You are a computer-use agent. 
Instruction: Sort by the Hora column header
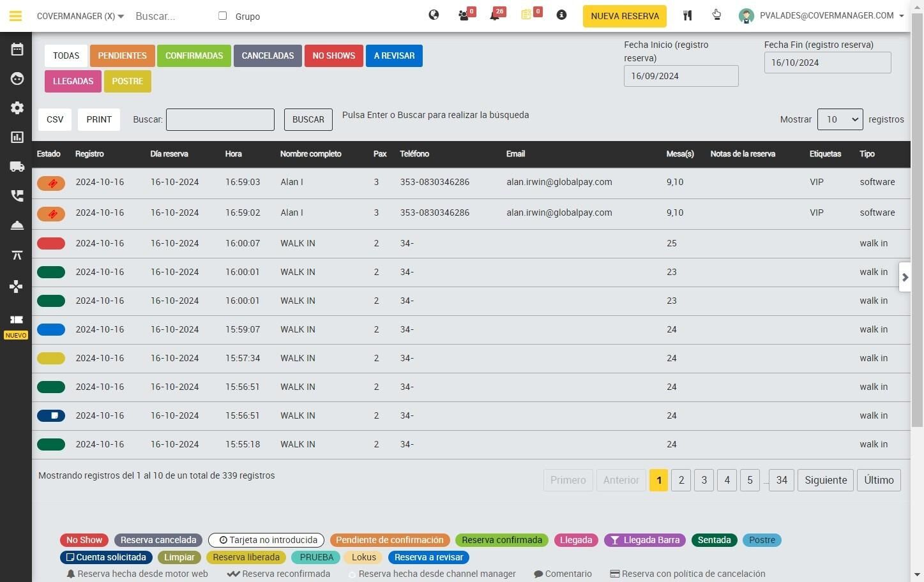(234, 154)
